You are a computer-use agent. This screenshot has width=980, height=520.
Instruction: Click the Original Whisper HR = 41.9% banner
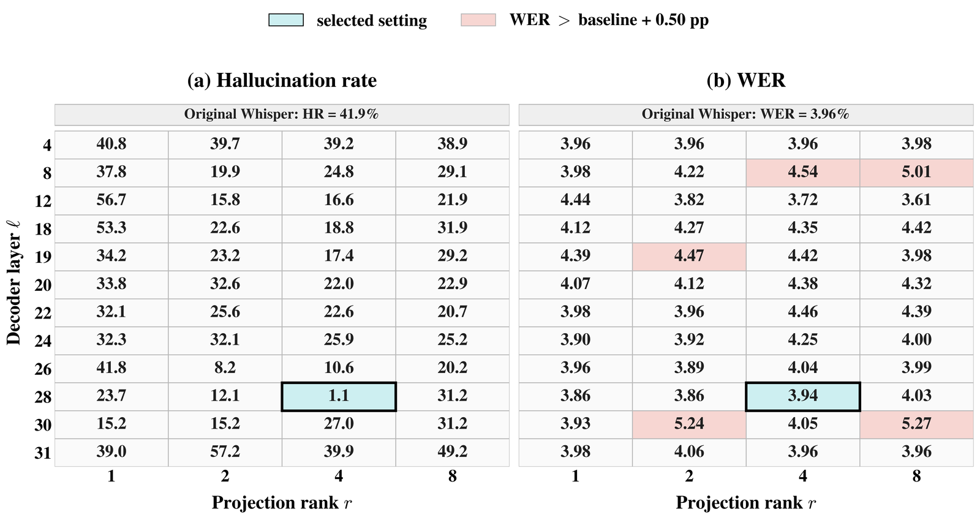point(282,115)
